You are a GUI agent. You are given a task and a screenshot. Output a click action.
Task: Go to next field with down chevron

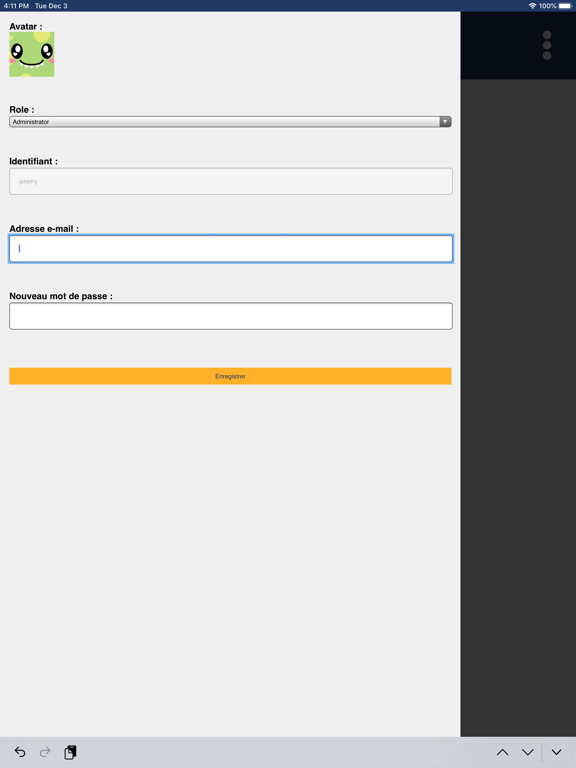click(528, 752)
